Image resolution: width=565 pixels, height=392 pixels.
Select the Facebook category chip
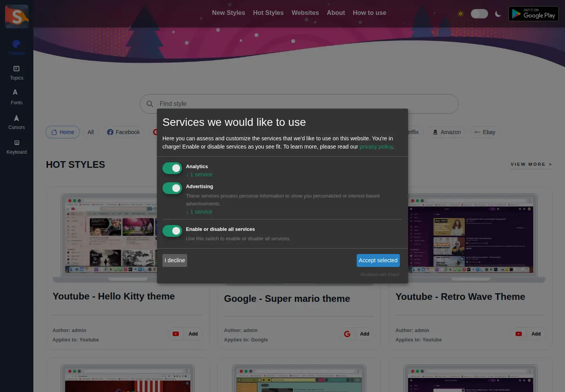click(x=123, y=132)
